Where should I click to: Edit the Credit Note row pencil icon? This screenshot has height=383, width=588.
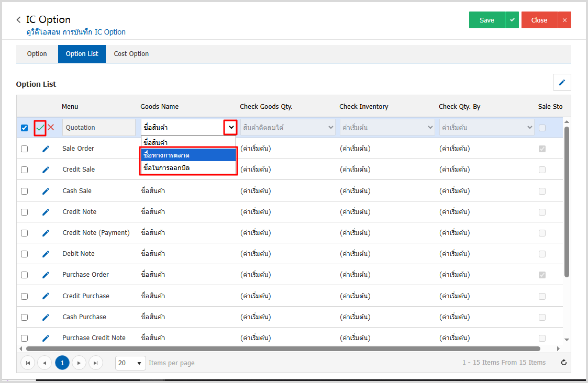coord(46,212)
